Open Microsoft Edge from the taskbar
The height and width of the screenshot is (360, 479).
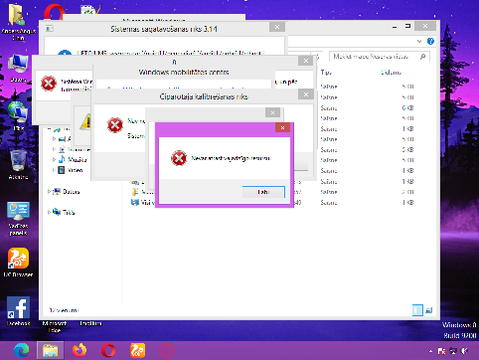[x=22, y=350]
